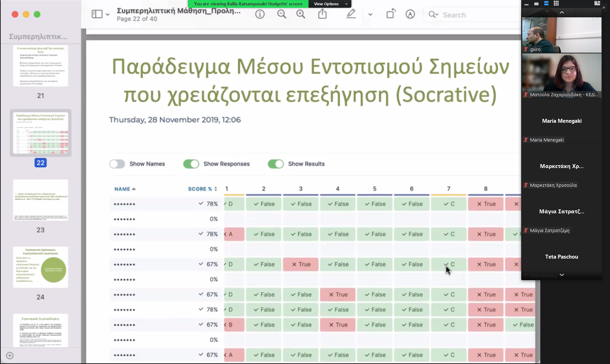The image size is (610, 364).
Task: Select Μάγια Σατρατζ... participant tile
Action: 562,212
